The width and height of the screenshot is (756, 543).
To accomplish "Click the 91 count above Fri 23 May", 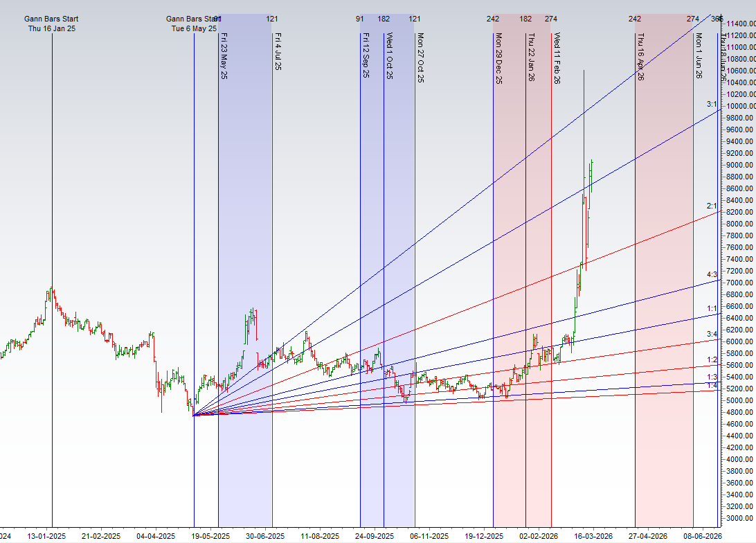I will coord(217,19).
